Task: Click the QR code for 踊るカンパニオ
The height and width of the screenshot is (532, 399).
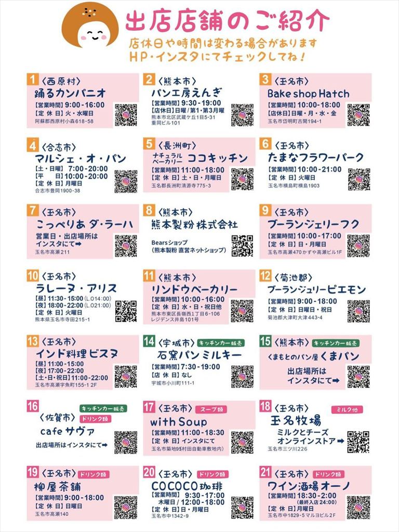Action: 126,115
